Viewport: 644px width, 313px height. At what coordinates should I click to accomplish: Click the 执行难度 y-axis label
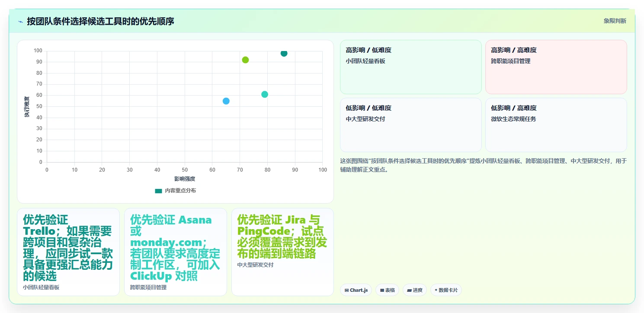coord(27,107)
